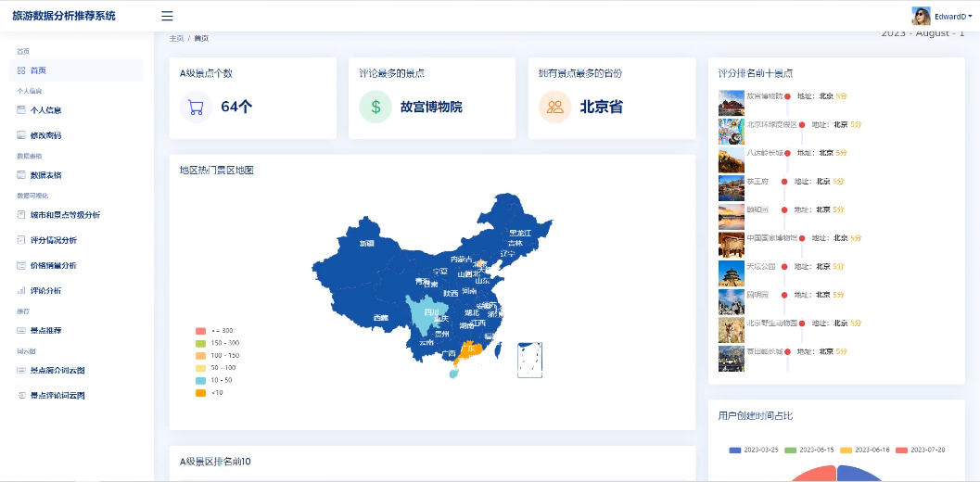Screen dimensions: 980x482
Task: Click the South China Sea inset box
Action: coord(530,360)
